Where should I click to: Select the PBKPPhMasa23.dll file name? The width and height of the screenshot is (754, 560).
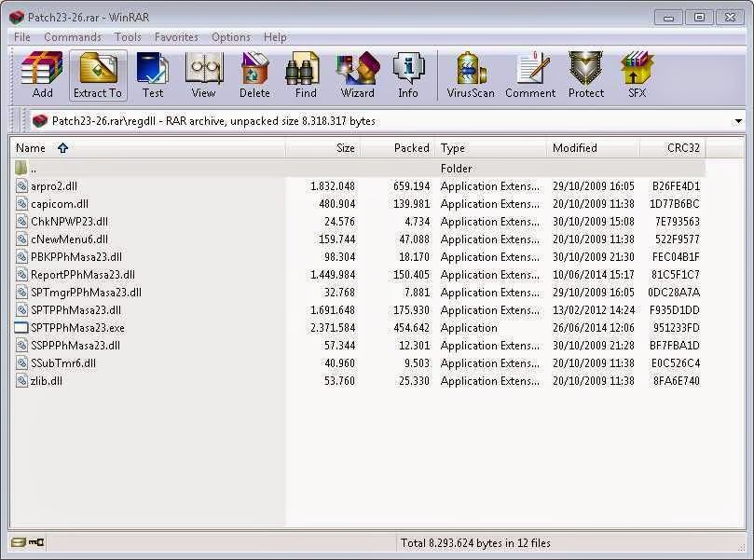click(76, 257)
